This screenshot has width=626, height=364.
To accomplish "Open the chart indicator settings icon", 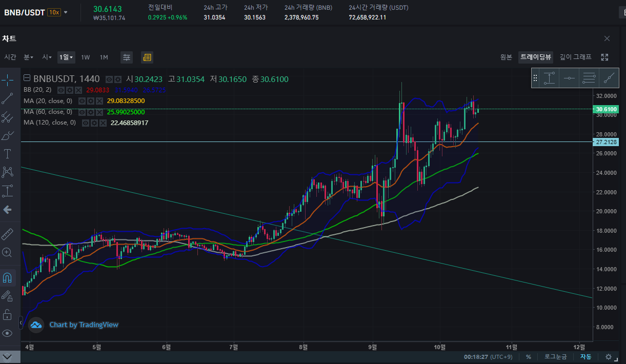I will 127,57.
